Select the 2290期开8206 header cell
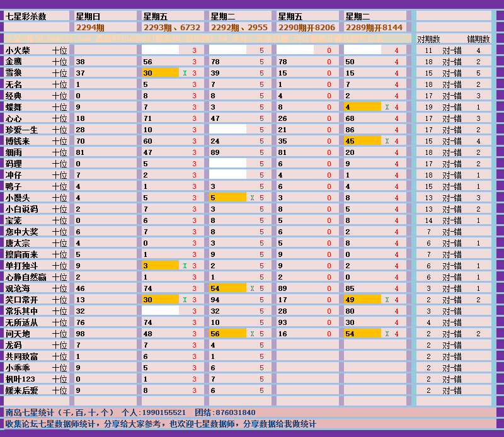 tap(306, 28)
